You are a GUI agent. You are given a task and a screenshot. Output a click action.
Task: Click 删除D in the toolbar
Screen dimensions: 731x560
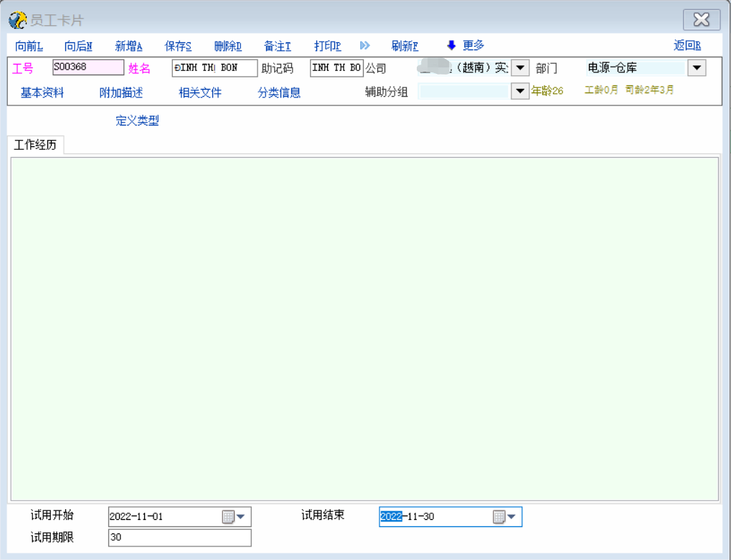click(227, 46)
